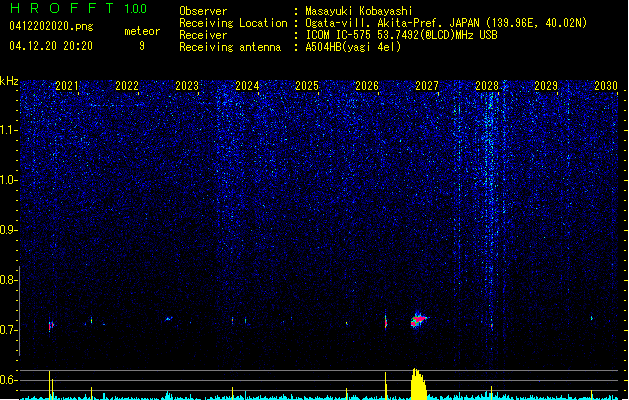Select the observer name Masayuki Kobayashi

click(359, 11)
